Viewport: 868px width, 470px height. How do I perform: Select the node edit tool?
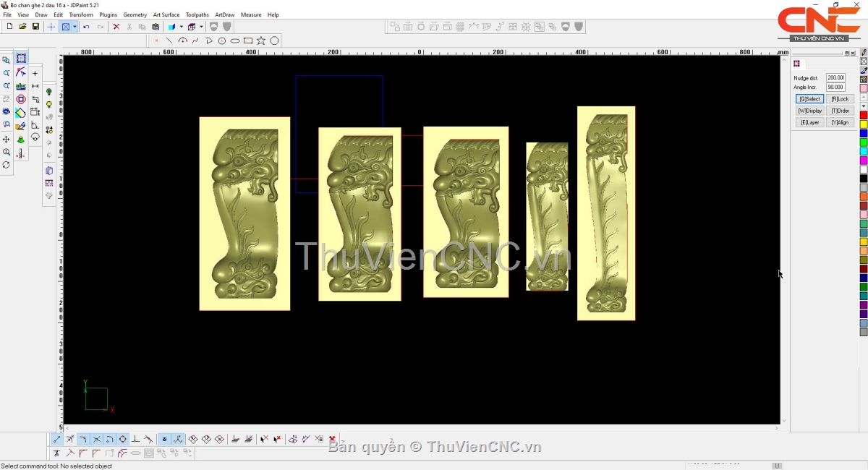(21, 72)
